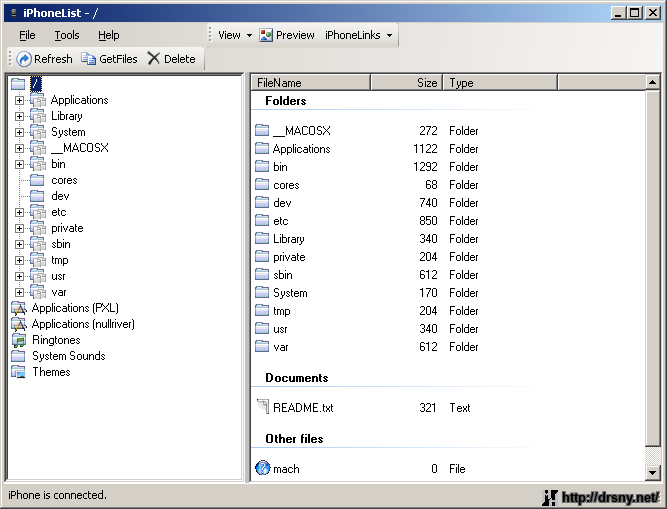The width and height of the screenshot is (667, 509).
Task: Click the Applications folder icon in file list
Action: point(262,148)
